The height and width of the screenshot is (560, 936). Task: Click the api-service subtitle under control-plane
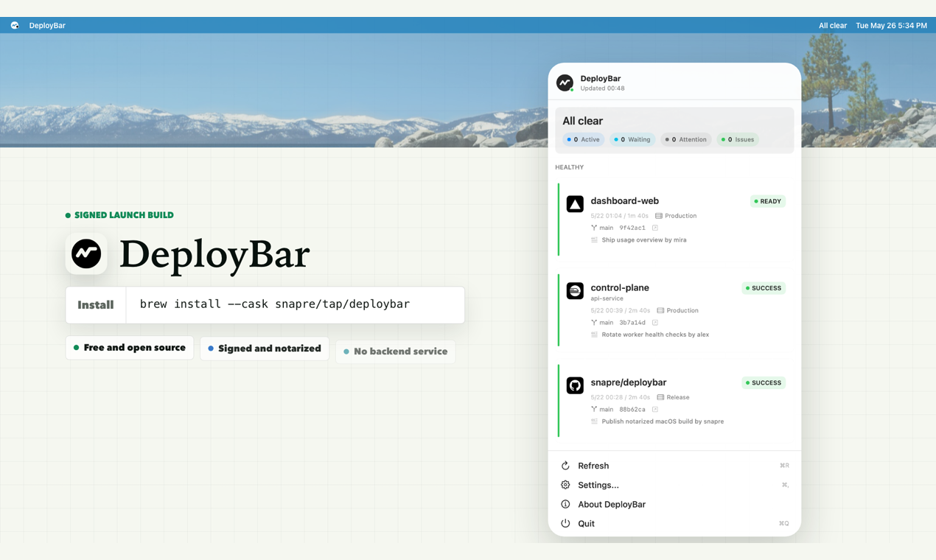(x=607, y=298)
